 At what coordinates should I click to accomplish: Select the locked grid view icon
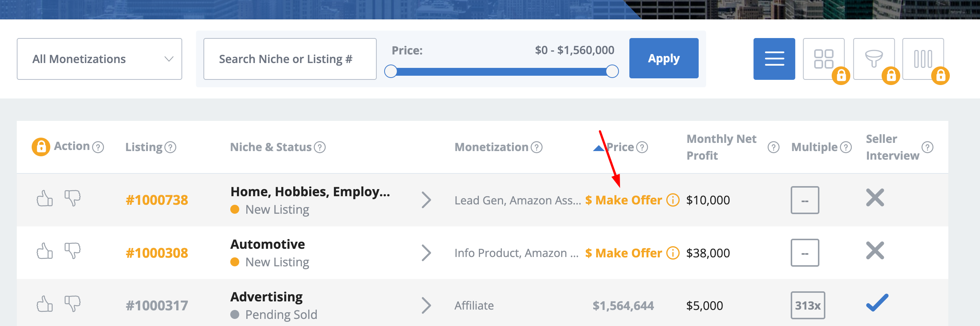click(x=823, y=59)
